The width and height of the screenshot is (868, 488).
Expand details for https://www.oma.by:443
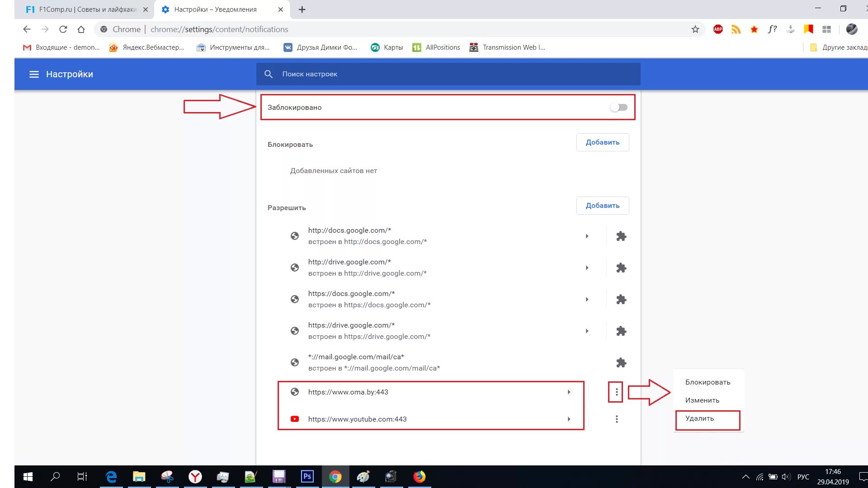tap(569, 392)
